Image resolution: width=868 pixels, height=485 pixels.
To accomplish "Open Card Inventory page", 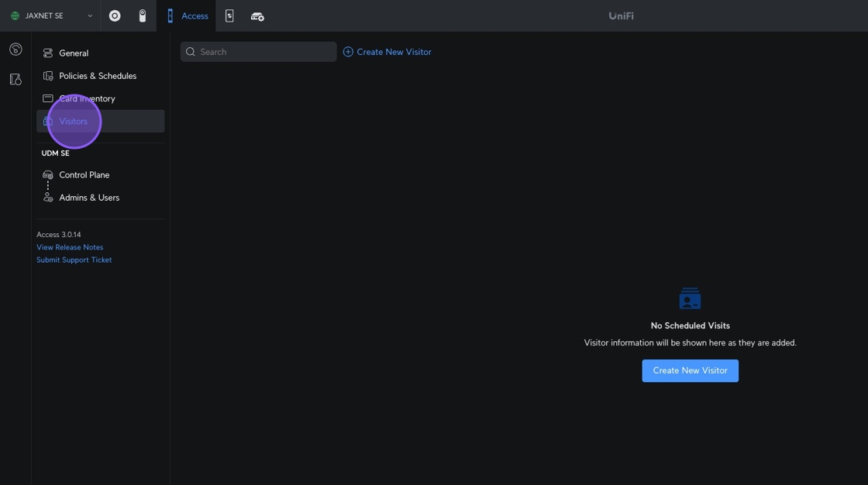I will tap(87, 98).
